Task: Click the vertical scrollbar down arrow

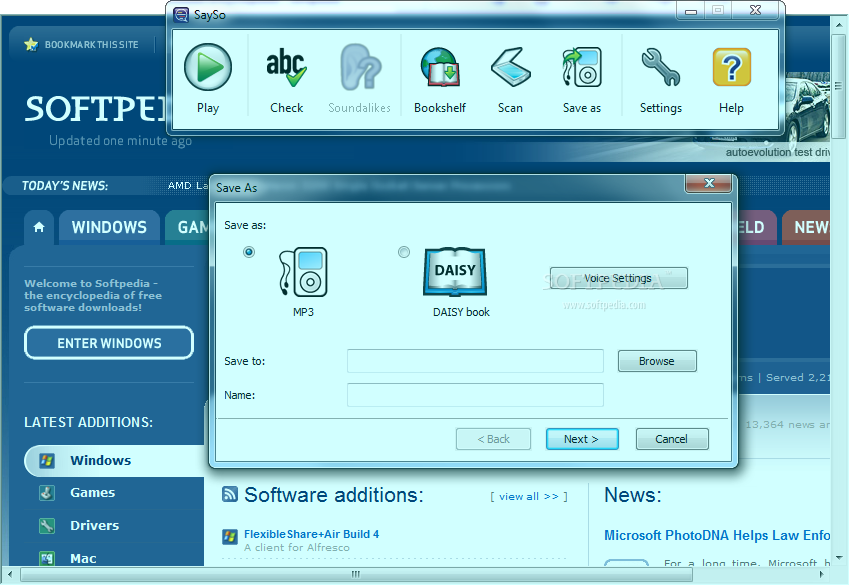Action: click(839, 557)
